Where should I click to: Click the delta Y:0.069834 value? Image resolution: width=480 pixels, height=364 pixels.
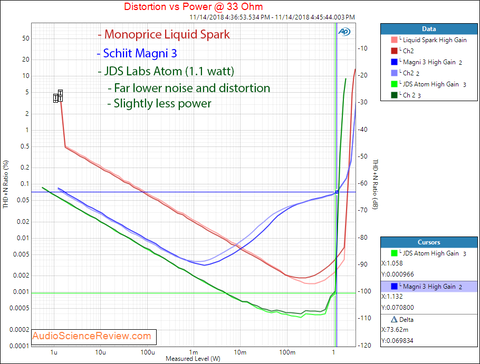[x=398, y=341]
